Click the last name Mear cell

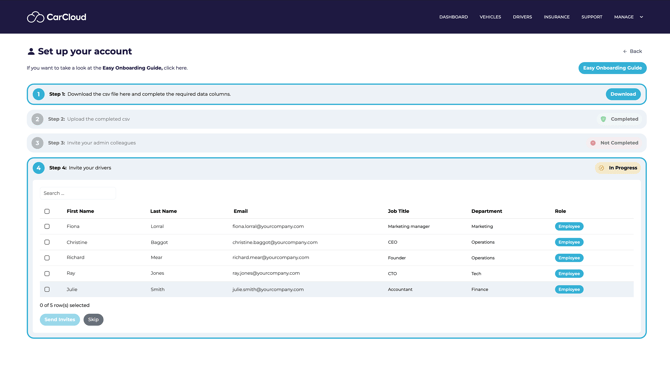pos(156,258)
